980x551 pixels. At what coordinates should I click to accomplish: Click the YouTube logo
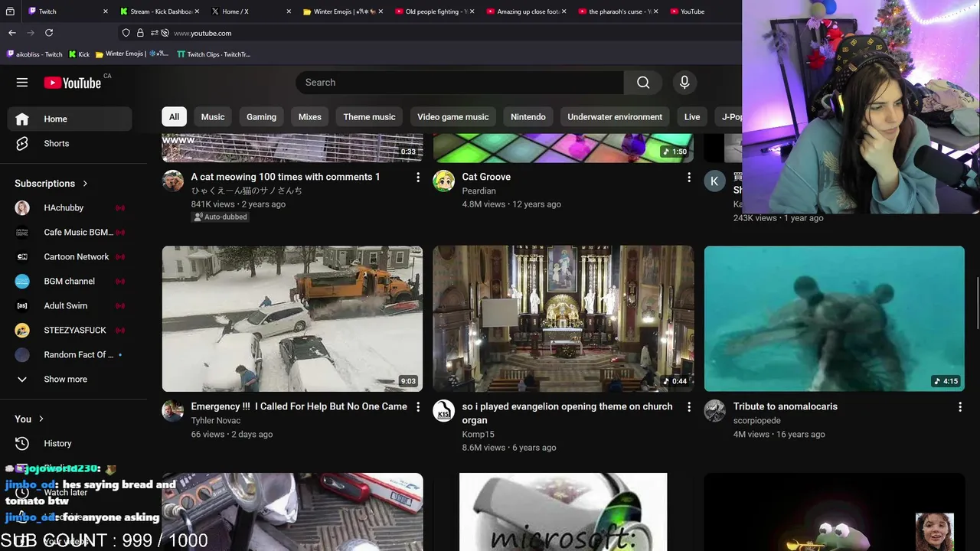73,83
